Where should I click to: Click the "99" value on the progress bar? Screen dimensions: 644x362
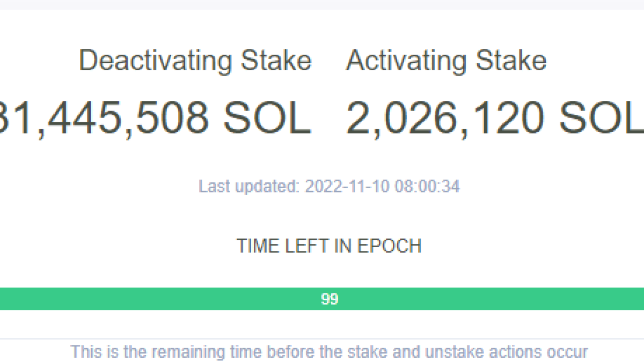pyautogui.click(x=329, y=299)
